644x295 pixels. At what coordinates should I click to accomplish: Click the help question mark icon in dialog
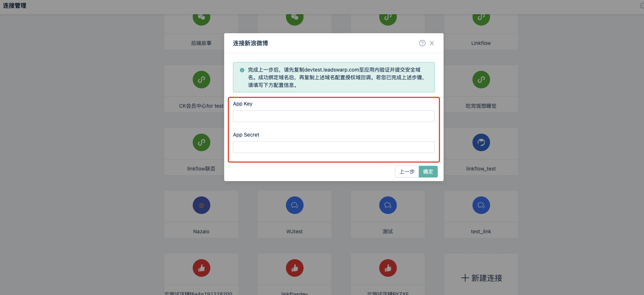(x=422, y=43)
